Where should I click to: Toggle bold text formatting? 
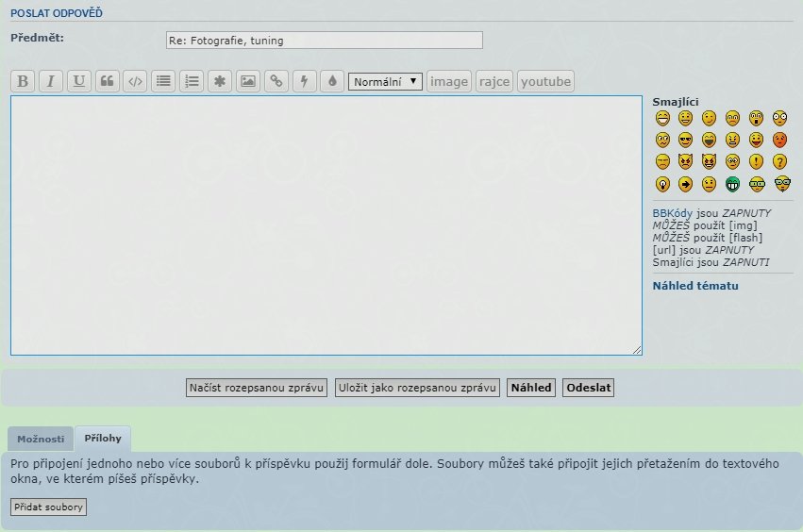tap(23, 81)
